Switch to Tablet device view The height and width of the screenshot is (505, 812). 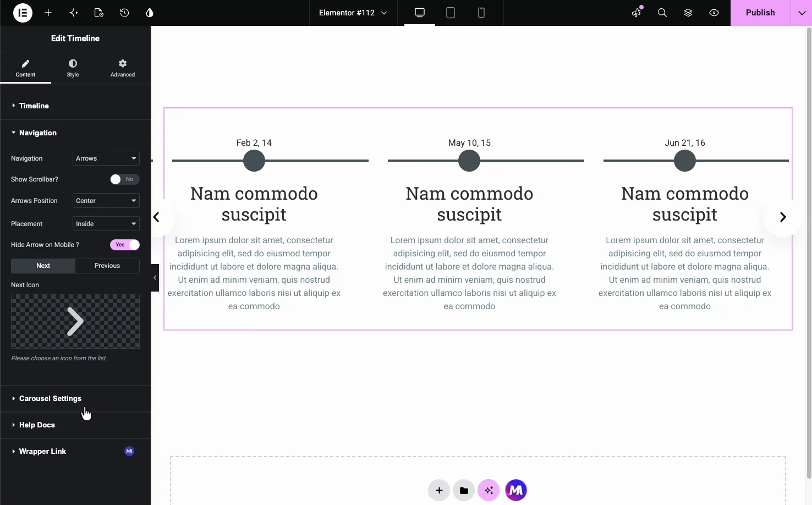coord(451,13)
